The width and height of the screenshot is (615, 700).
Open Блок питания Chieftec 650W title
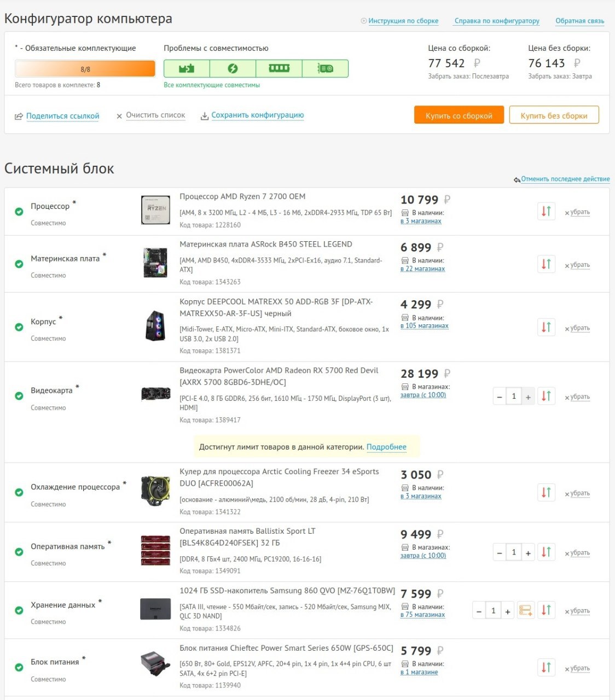(x=286, y=648)
